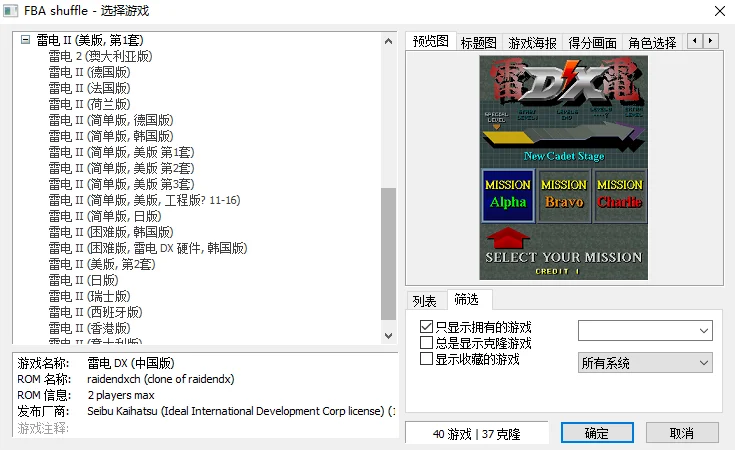This screenshot has width=735, height=450.
Task: Click the game name 雷电 DX (中国版)
Action: point(131,363)
